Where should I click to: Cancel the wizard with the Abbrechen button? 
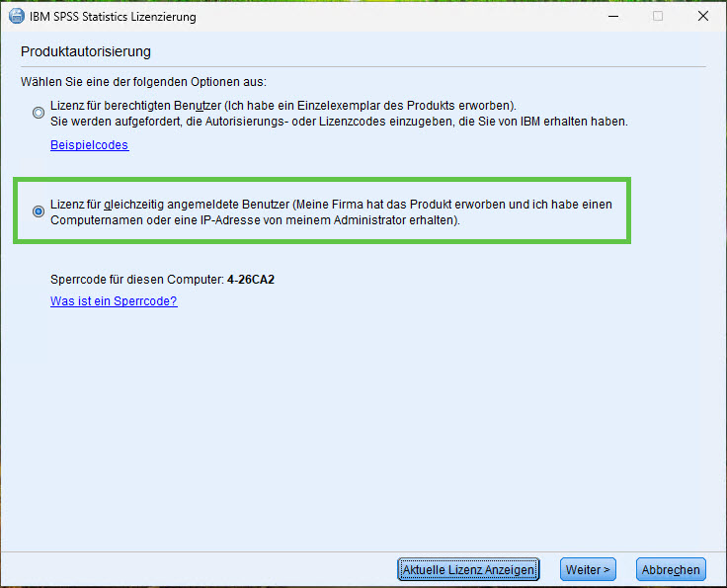coord(672,569)
